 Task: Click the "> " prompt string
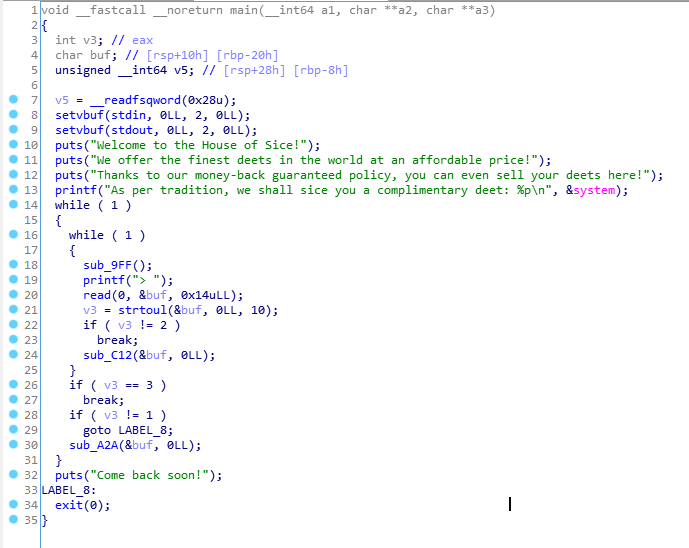[x=146, y=280]
